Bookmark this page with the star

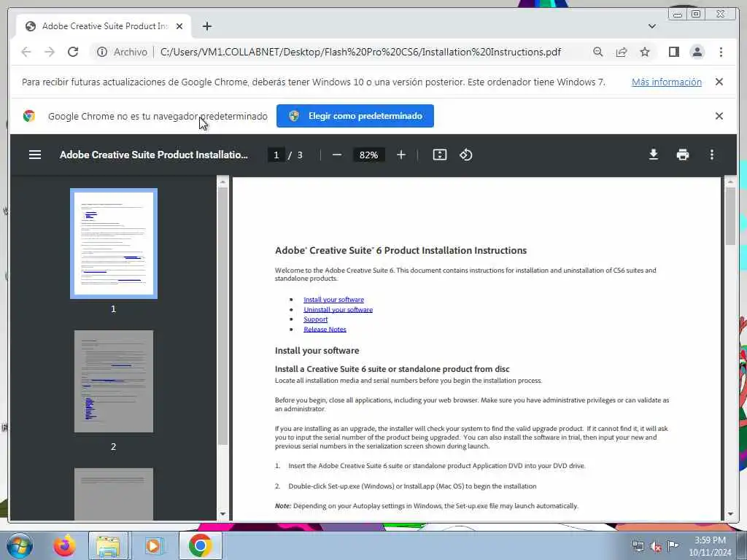click(x=645, y=52)
